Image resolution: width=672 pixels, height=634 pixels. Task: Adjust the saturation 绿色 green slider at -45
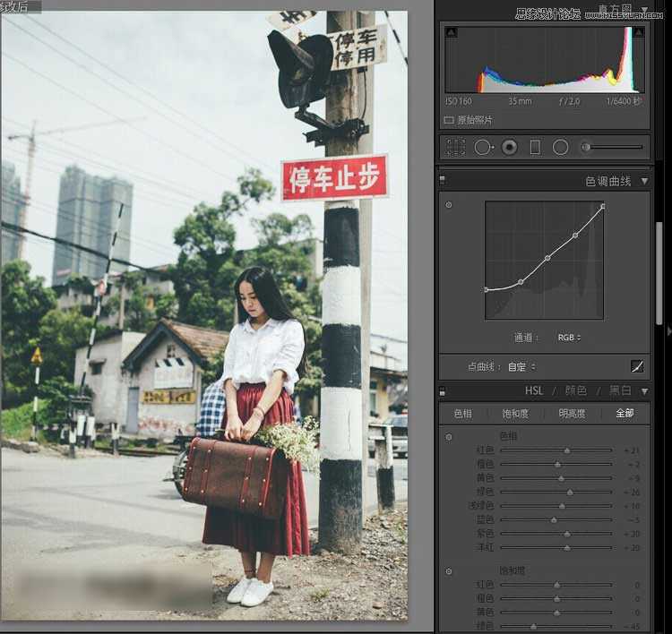[x=533, y=627]
